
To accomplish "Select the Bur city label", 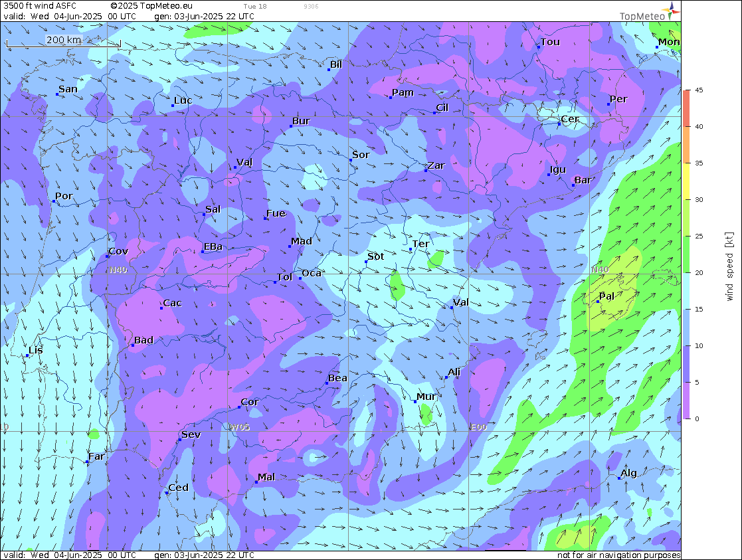I will 301,121.
